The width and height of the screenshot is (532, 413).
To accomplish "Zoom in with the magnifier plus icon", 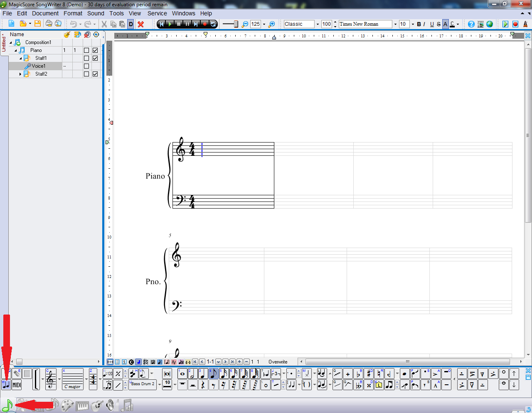I will tap(271, 24).
